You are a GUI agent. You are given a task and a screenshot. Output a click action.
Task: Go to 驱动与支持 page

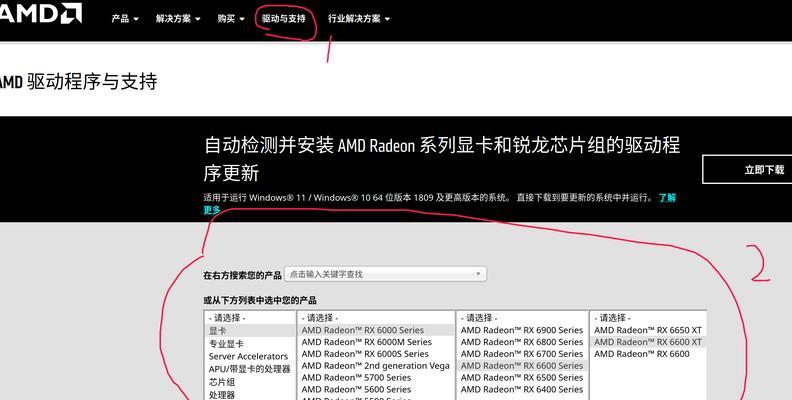(283, 19)
